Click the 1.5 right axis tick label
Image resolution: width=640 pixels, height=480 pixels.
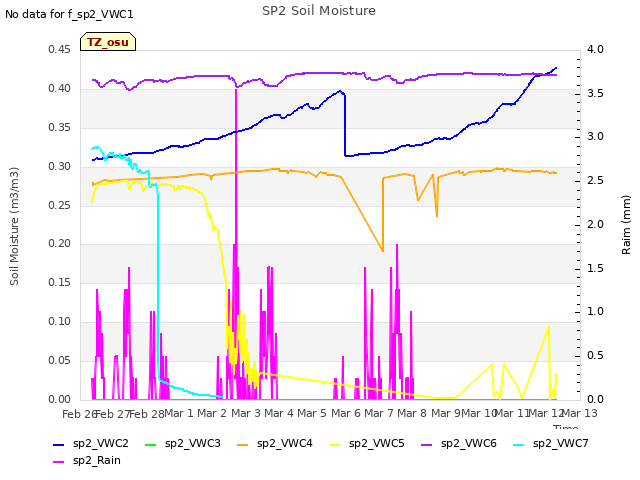point(595,268)
